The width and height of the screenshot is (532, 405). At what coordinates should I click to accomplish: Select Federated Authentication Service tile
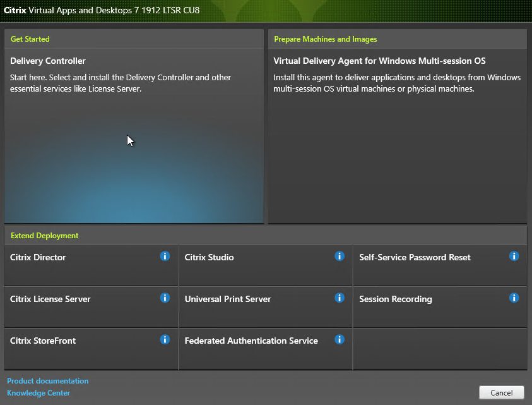(265, 349)
